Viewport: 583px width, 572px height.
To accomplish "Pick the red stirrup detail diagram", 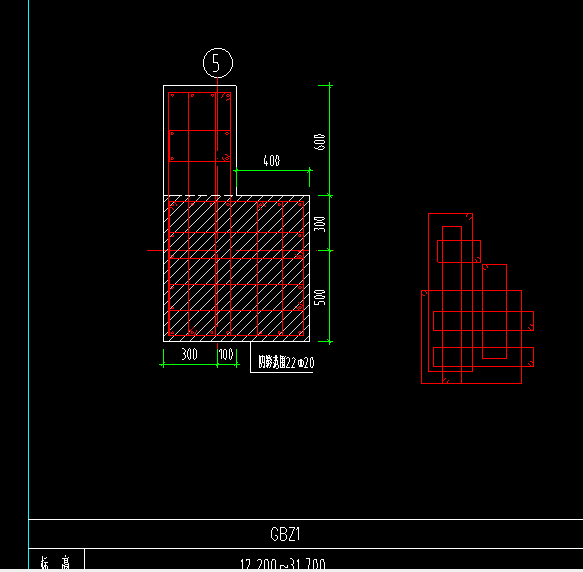I will pyautogui.click(x=477, y=298).
